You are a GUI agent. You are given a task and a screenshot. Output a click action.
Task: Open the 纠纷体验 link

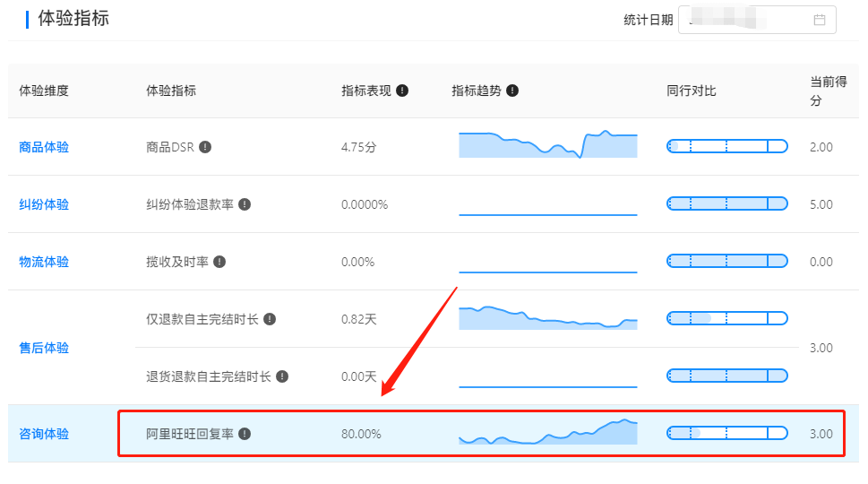click(x=44, y=204)
